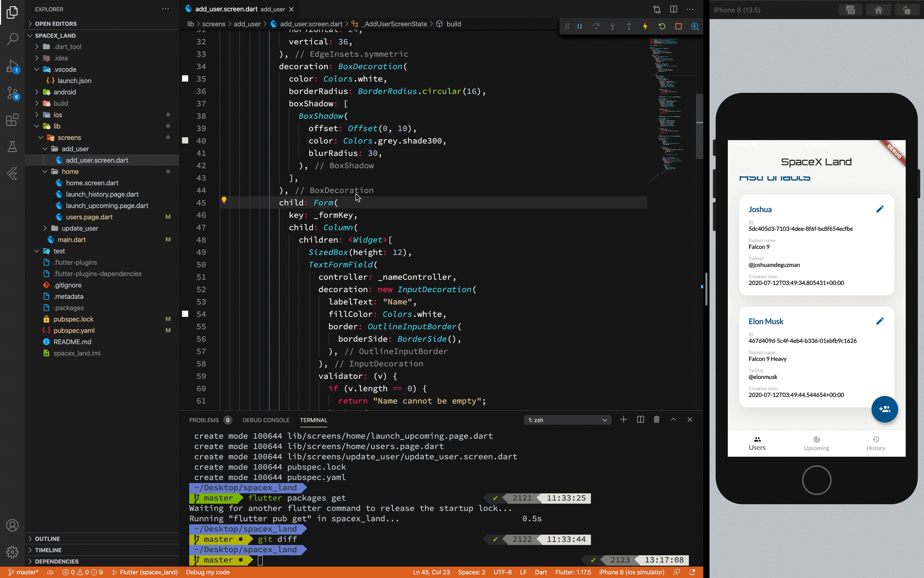
Task: Click Step Over in debug toolbar
Action: coord(596,26)
